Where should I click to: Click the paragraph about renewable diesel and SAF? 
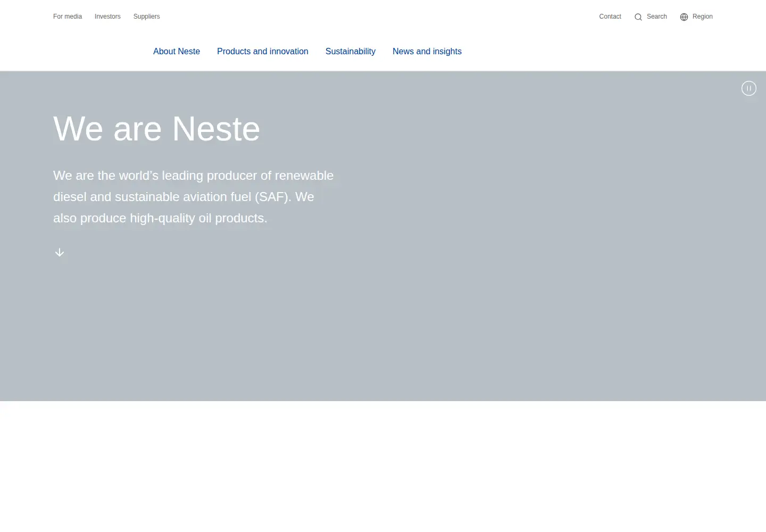194,197
